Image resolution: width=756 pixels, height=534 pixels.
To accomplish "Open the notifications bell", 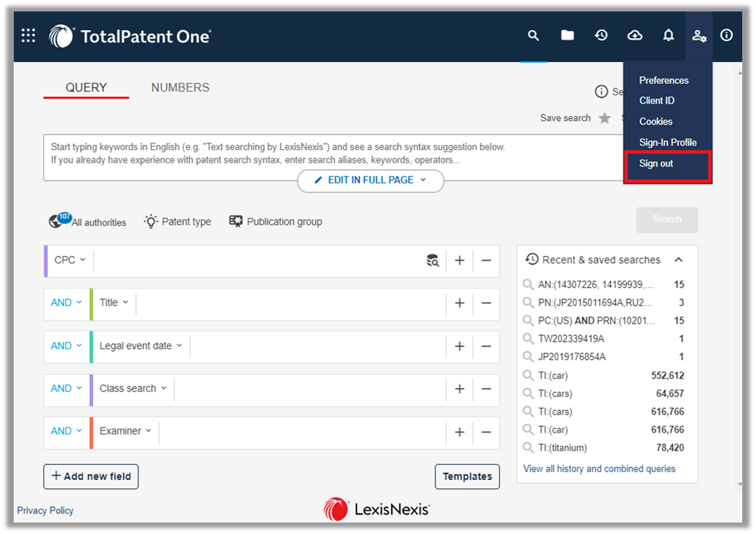I will click(668, 35).
